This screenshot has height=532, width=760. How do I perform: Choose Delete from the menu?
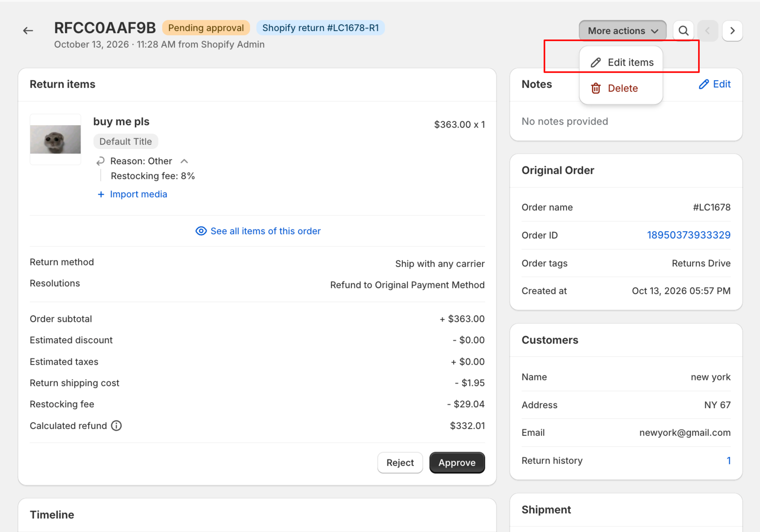click(x=622, y=88)
